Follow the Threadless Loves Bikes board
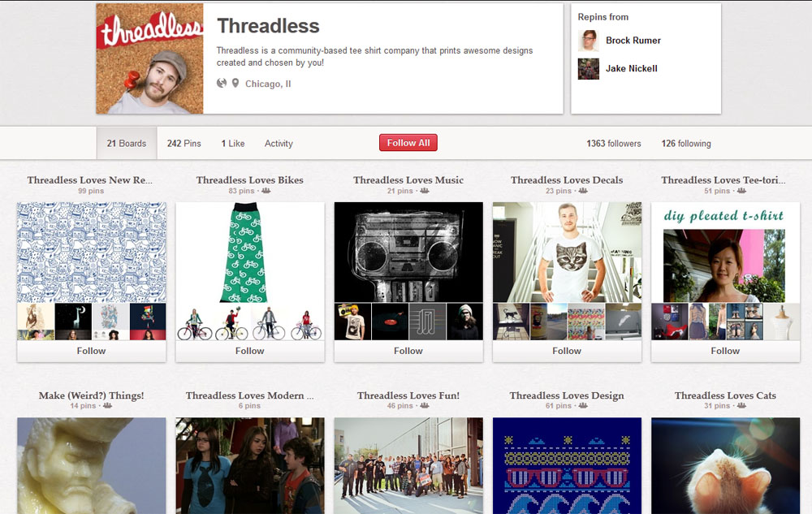This screenshot has width=812, height=514. (x=249, y=351)
